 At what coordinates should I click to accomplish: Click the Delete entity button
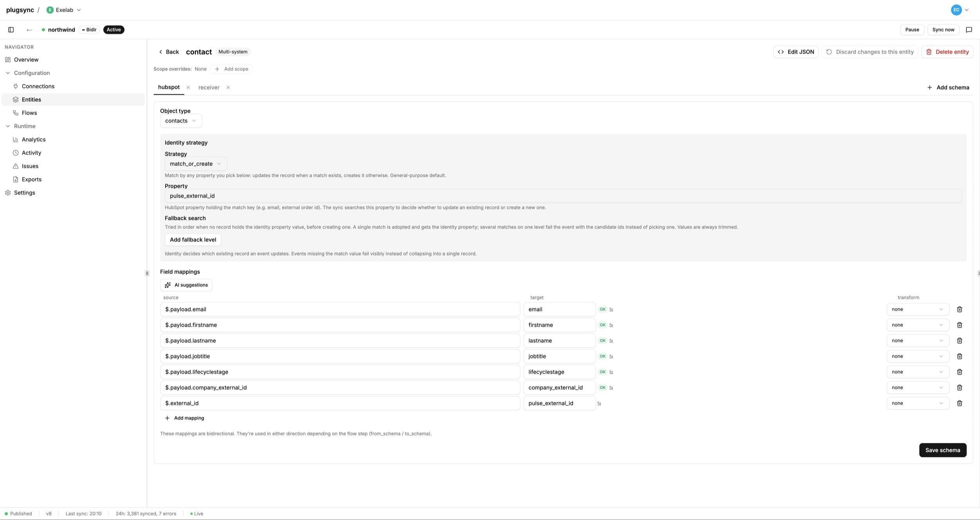click(948, 52)
